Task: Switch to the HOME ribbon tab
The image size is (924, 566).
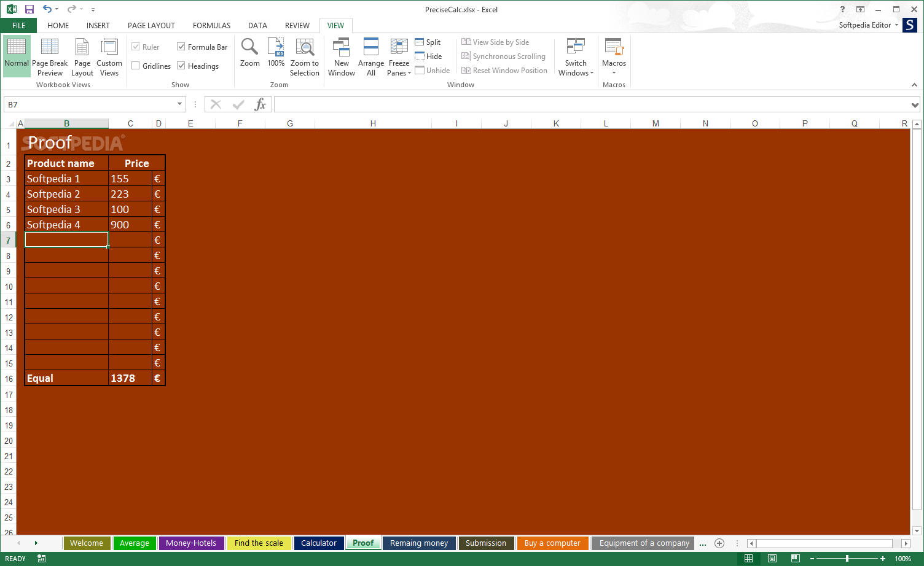Action: pyautogui.click(x=58, y=25)
